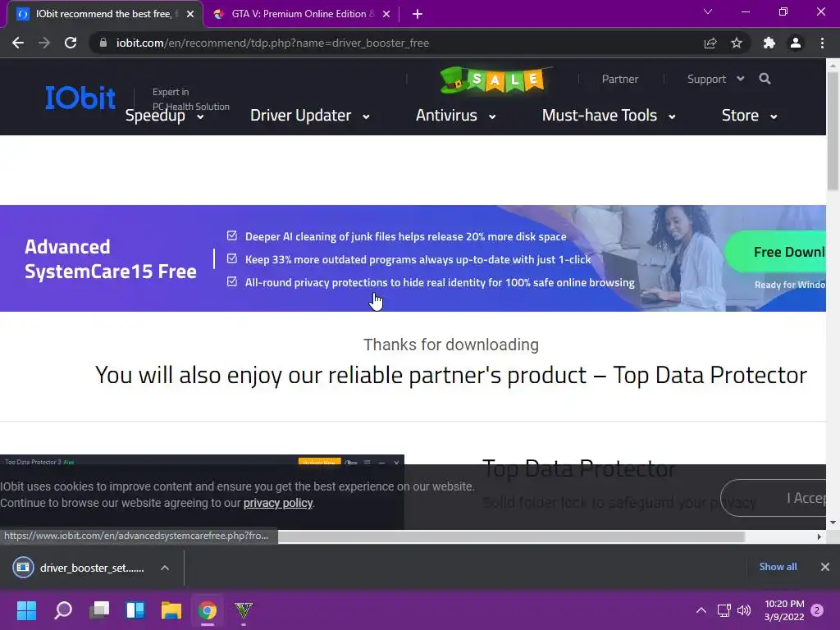The image size is (840, 630).
Task: Close the IObit recommend tab
Action: [190, 14]
